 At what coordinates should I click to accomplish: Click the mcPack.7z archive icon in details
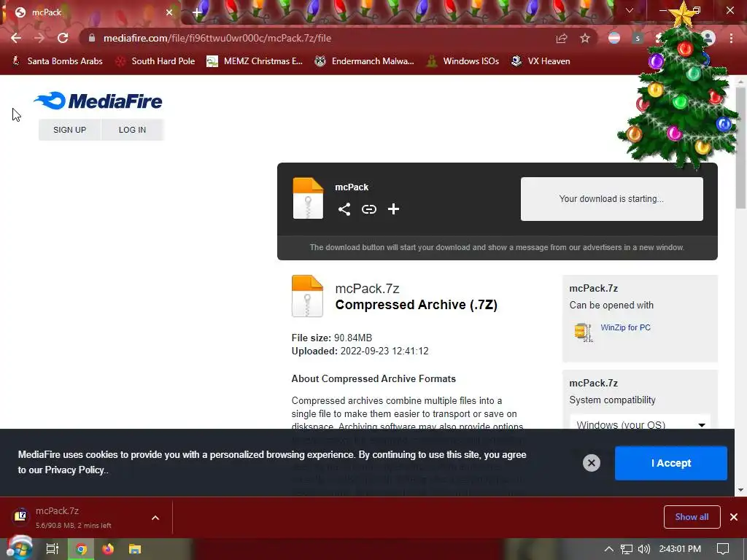(307, 296)
